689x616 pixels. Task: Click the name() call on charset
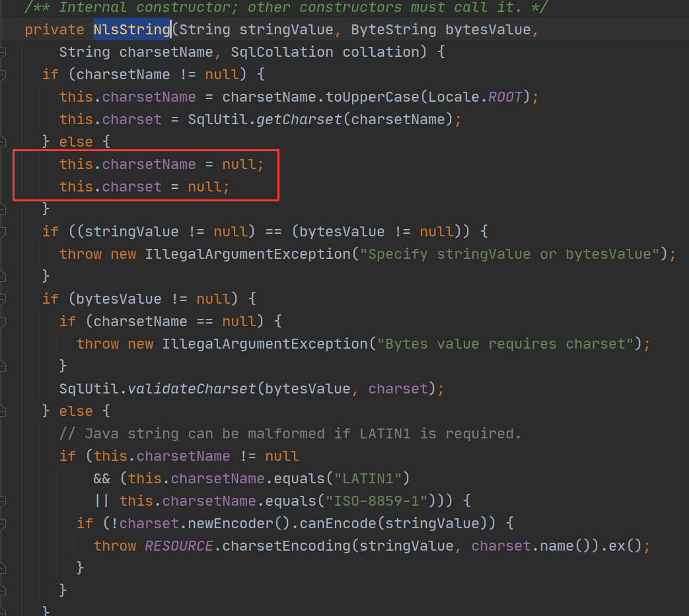pos(557,546)
